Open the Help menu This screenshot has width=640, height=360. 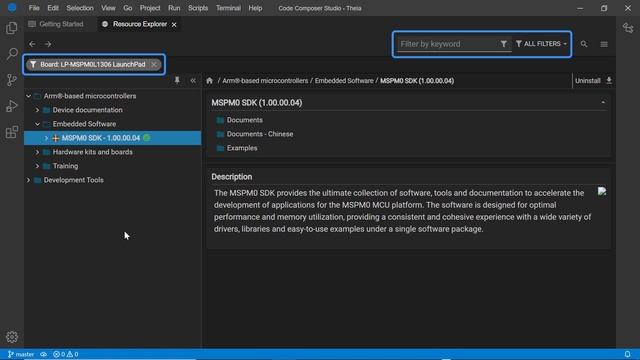(255, 8)
